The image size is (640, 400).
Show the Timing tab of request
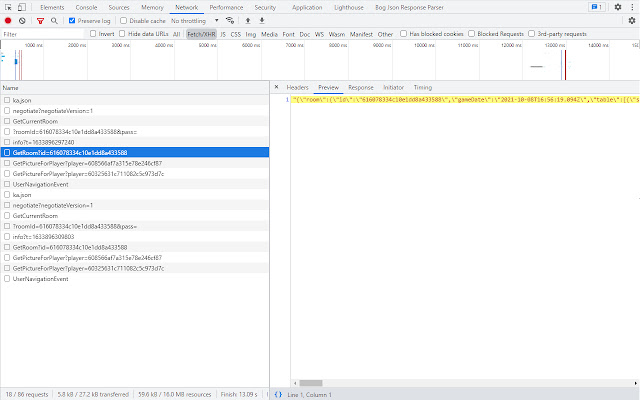coord(423,87)
